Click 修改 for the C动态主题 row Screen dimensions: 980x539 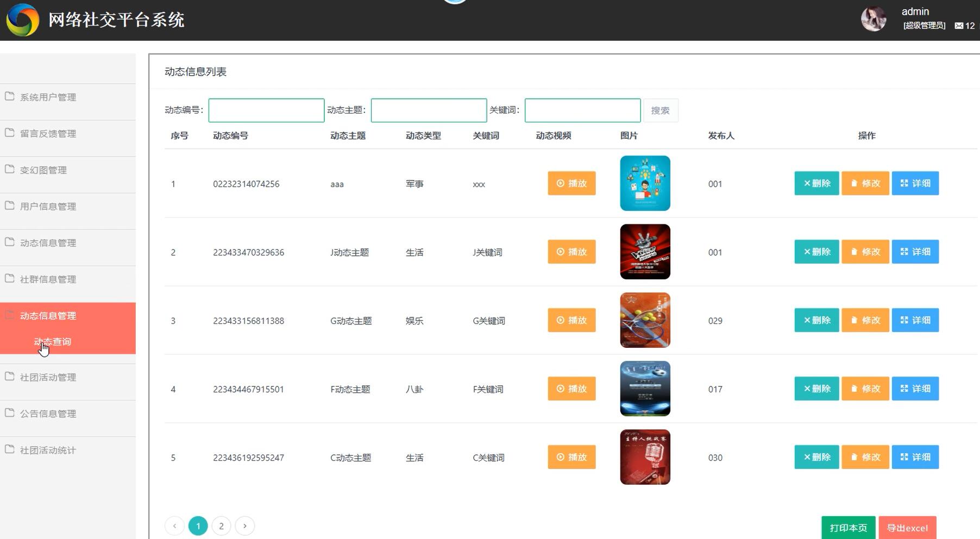click(x=865, y=457)
